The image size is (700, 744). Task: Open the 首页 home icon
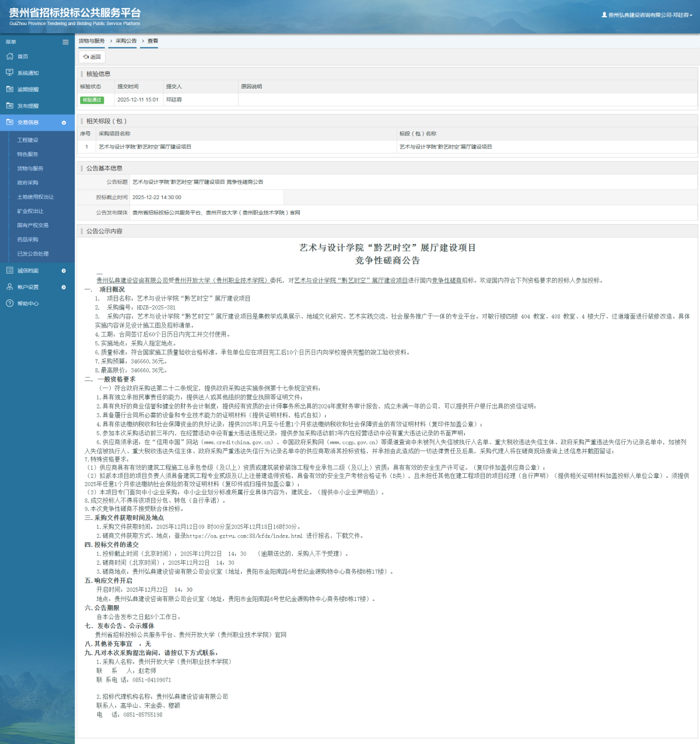coord(9,56)
